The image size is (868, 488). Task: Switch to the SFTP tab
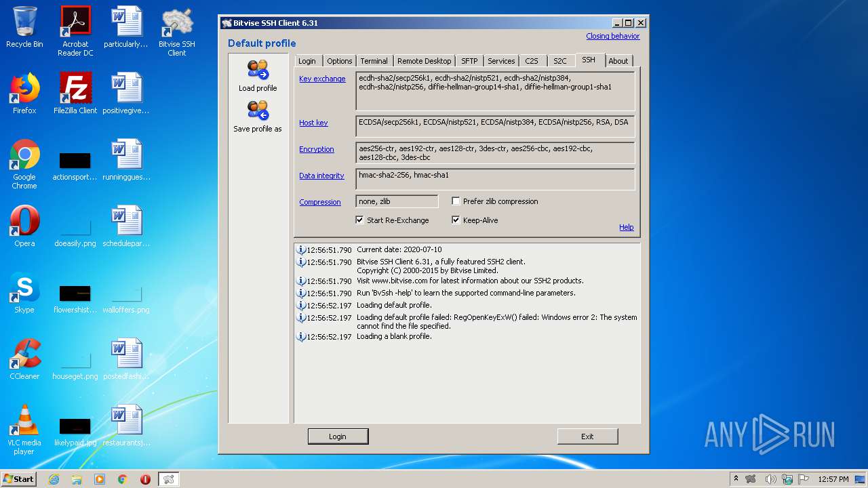click(469, 61)
